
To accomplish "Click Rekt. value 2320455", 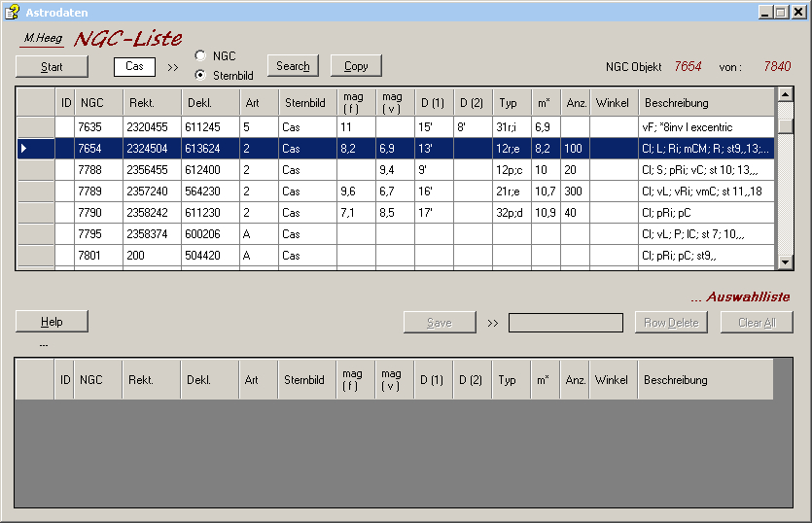I will click(153, 127).
